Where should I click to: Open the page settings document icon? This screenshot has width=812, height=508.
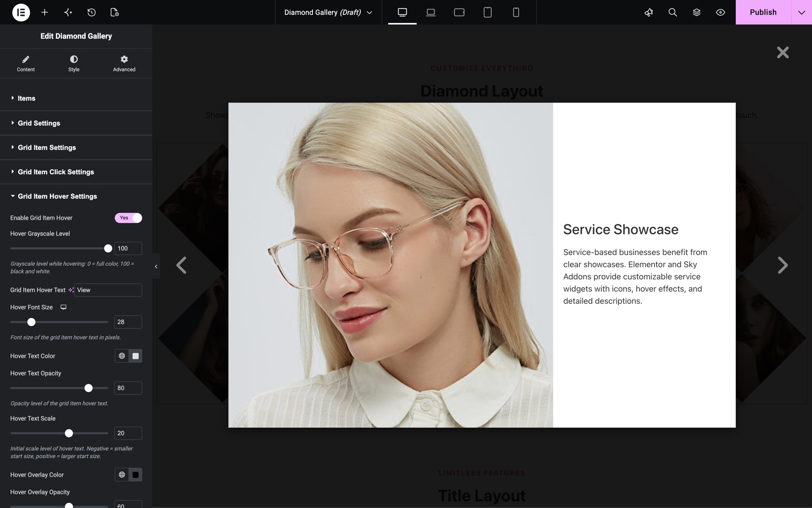click(115, 12)
